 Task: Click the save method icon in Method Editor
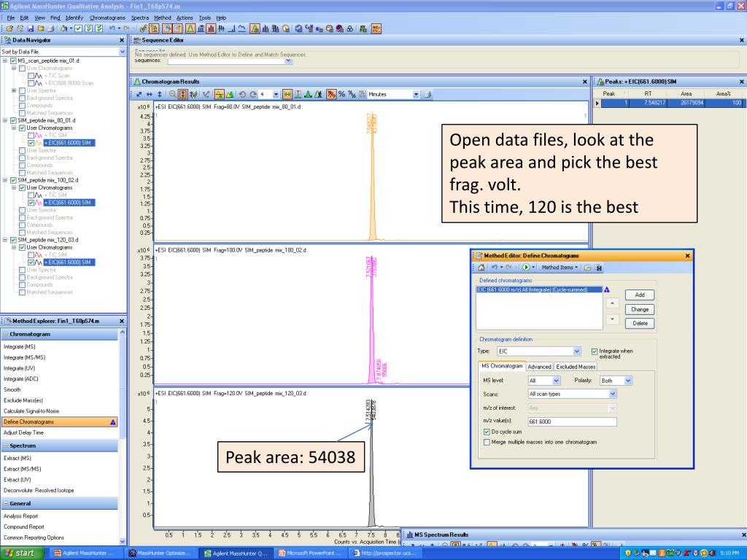(598, 268)
